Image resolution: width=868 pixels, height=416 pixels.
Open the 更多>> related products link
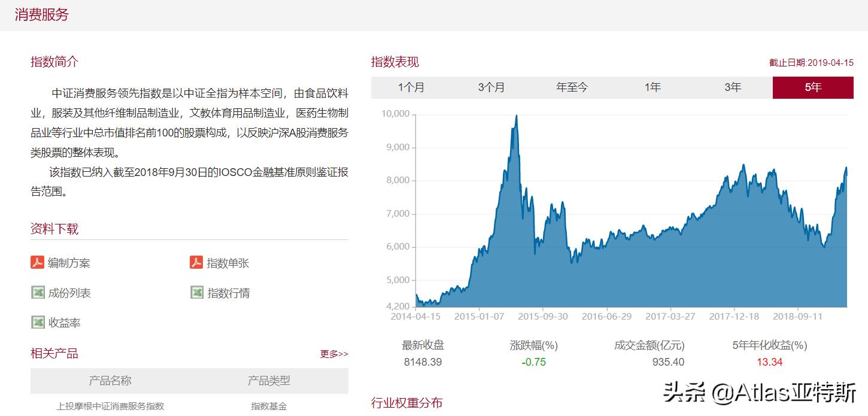[x=335, y=354]
